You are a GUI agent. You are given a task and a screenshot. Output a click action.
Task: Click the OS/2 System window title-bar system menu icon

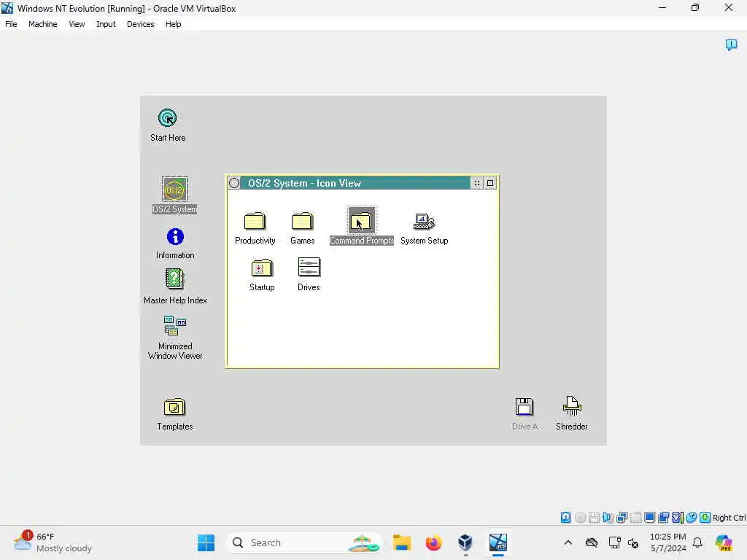pos(234,183)
